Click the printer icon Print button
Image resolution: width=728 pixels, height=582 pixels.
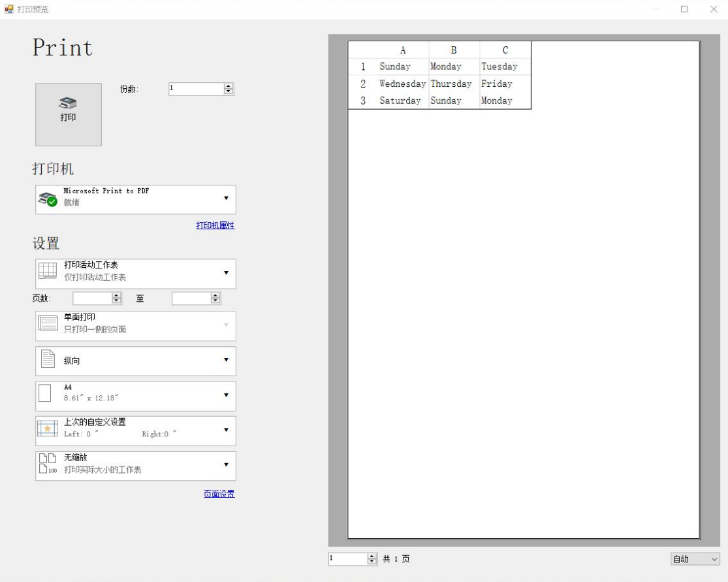[x=68, y=114]
